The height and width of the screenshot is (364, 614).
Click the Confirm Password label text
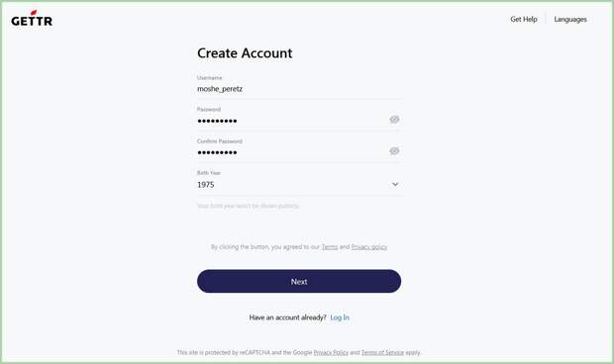tap(220, 141)
